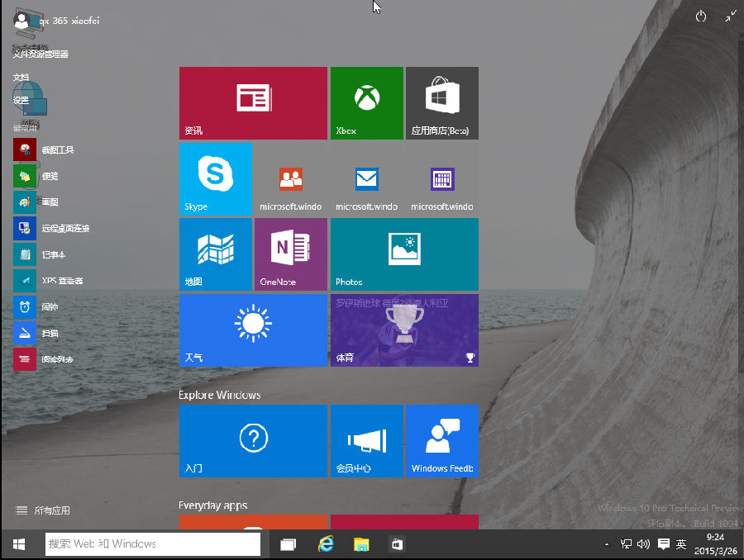Launch the Skype tile

(216, 178)
